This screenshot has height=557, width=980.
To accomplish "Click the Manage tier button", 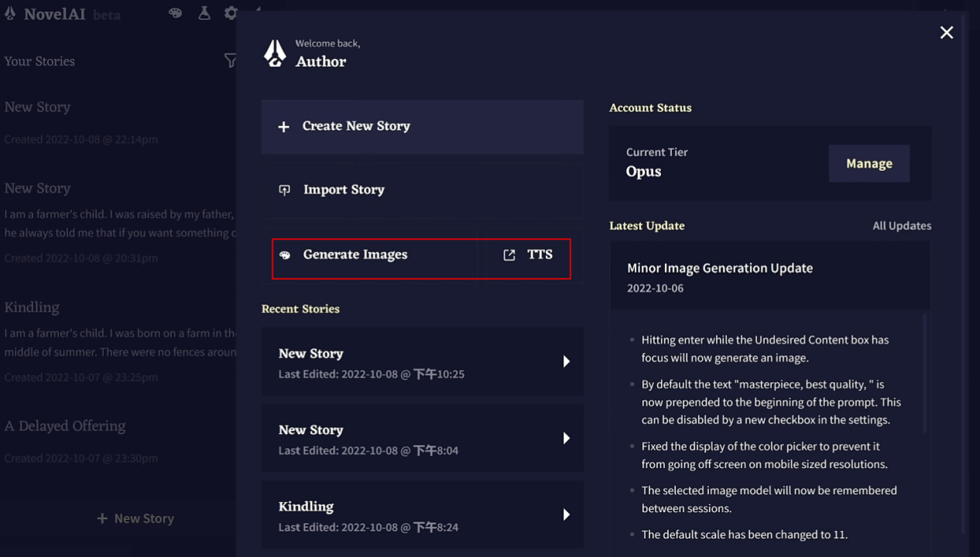I will tap(869, 164).
